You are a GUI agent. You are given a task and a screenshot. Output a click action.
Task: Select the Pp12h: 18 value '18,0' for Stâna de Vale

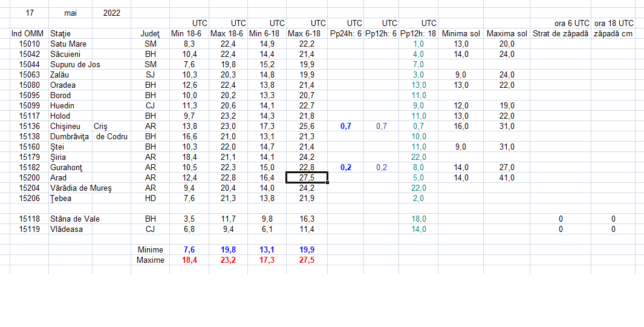(x=418, y=219)
